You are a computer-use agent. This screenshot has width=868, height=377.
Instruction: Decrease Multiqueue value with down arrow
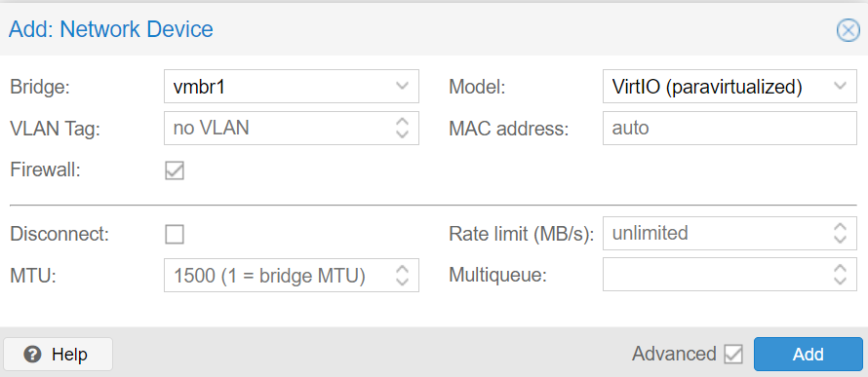click(x=840, y=281)
